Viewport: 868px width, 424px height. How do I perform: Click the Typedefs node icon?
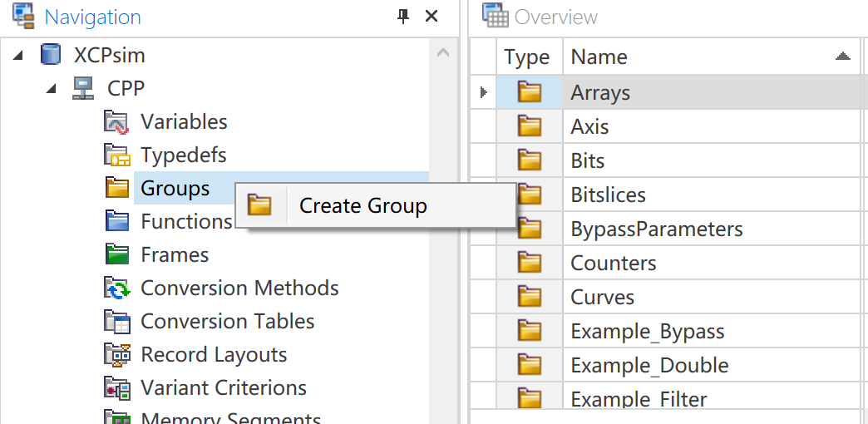117,155
